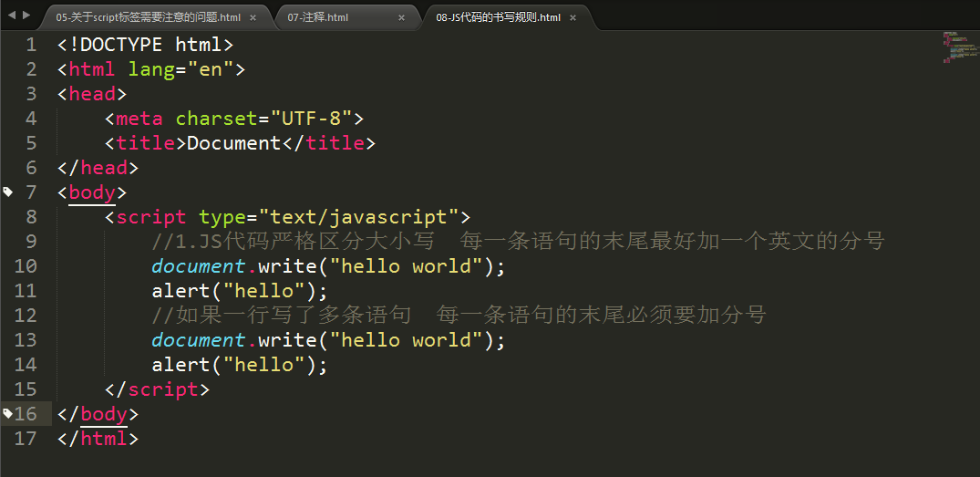Image resolution: width=980 pixels, height=477 pixels.
Task: Click the "text/javascript" string
Action: point(357,217)
